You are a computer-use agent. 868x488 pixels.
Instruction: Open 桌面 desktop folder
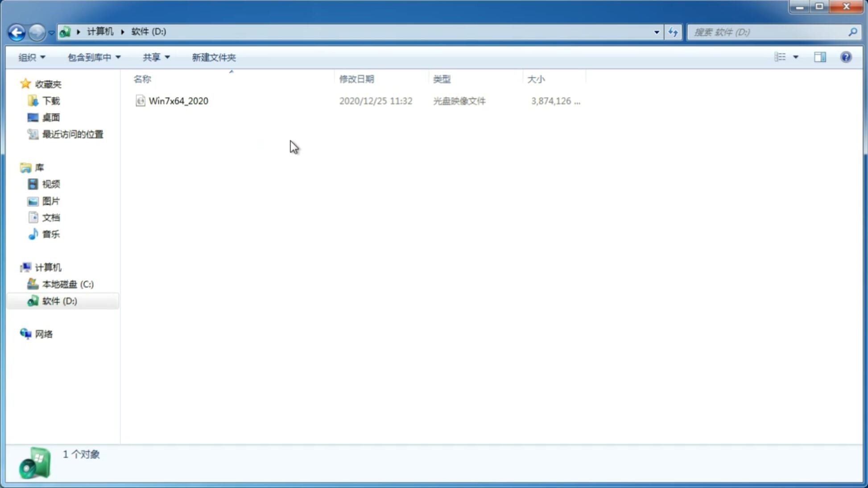tap(51, 117)
